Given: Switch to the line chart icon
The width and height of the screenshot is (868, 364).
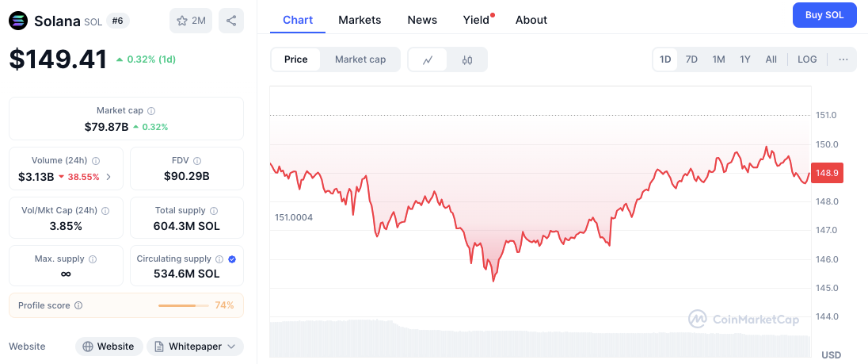Looking at the screenshot, I should point(428,59).
